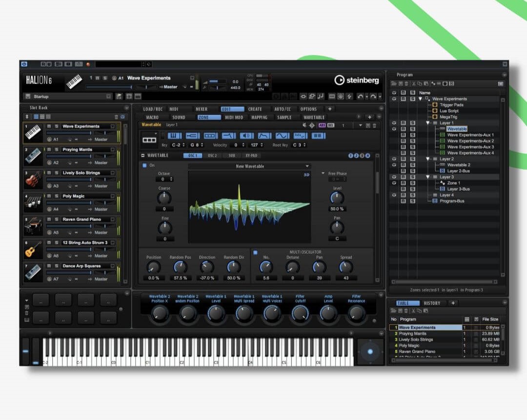Adjust the Lively Solo Strings volume slider
The height and width of the screenshot is (420, 527).
(68, 180)
